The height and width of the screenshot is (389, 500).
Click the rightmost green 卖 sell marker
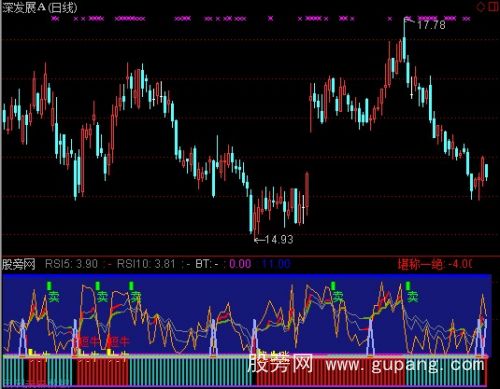click(x=412, y=296)
